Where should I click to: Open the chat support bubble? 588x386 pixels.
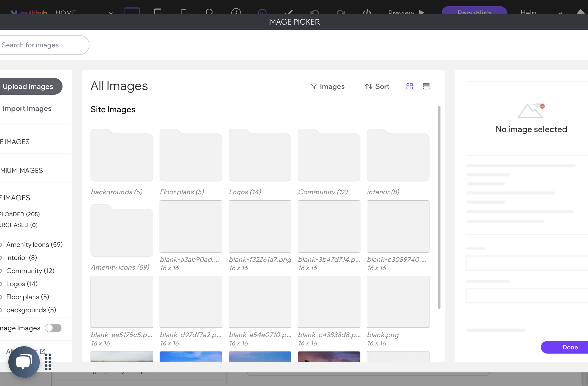[24, 362]
